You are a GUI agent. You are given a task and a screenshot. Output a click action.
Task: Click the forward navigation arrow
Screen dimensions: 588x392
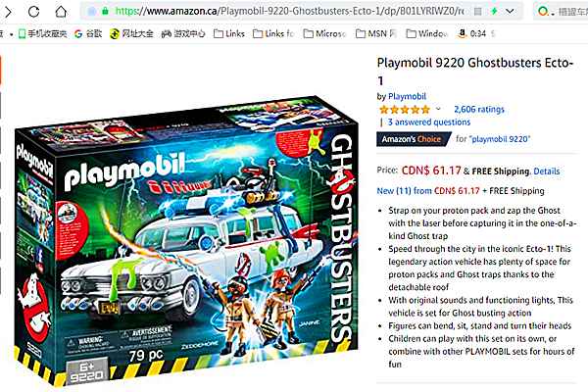point(8,12)
